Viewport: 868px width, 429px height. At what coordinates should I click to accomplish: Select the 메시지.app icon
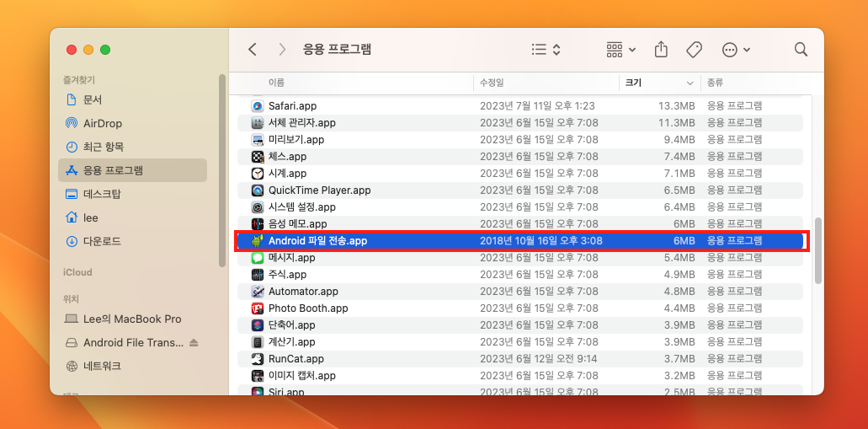258,258
